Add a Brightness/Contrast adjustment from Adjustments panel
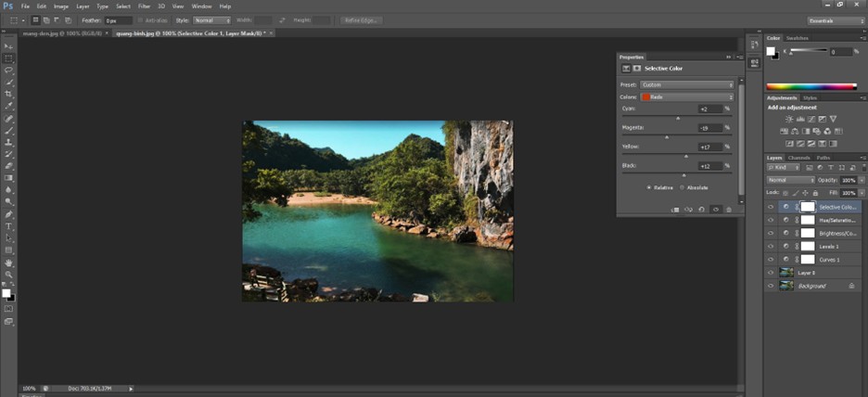The image size is (868, 397). pyautogui.click(x=789, y=119)
